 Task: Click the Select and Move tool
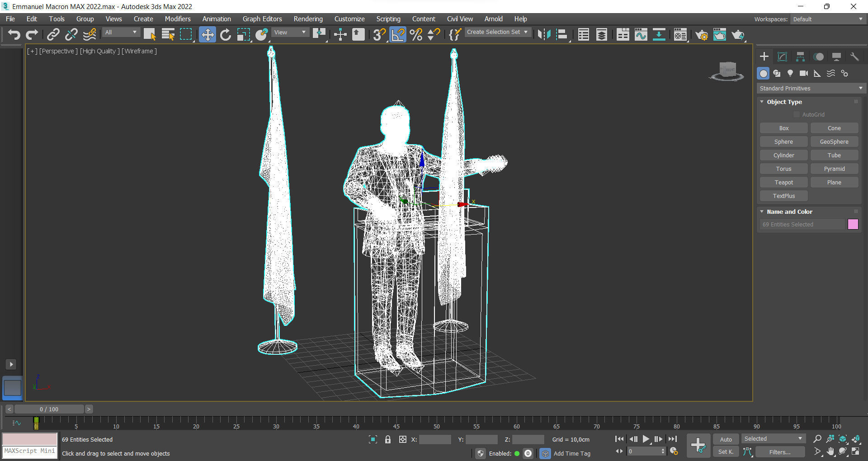click(207, 34)
